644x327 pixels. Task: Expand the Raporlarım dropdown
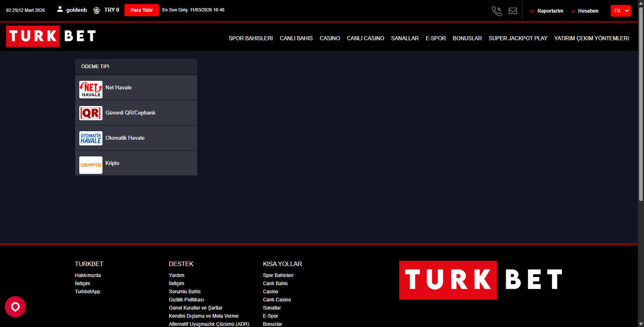pos(546,11)
